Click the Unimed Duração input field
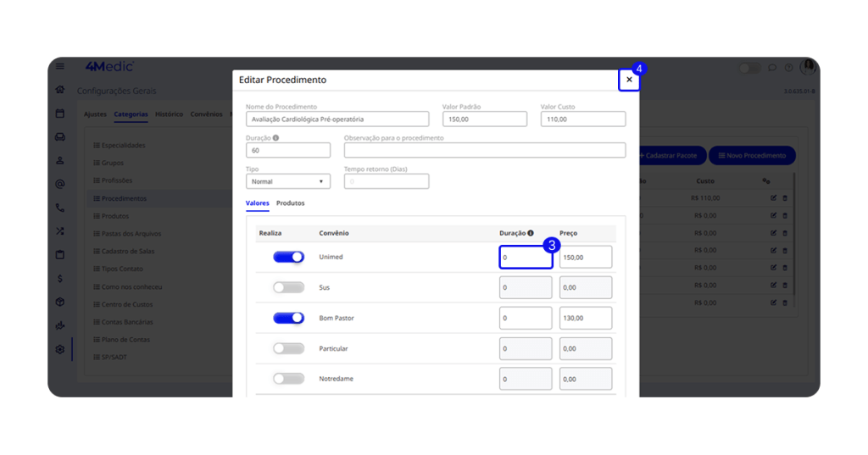The height and width of the screenshot is (455, 868). [526, 258]
